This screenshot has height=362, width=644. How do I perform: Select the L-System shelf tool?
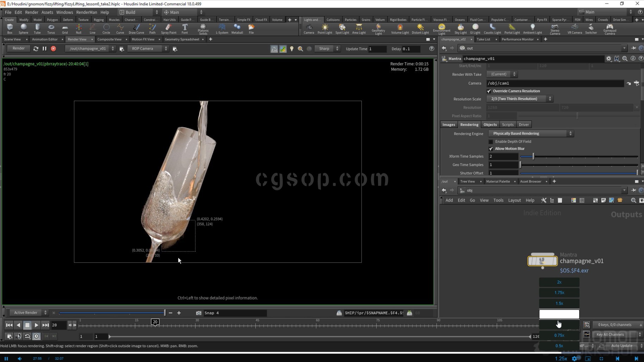click(222, 29)
